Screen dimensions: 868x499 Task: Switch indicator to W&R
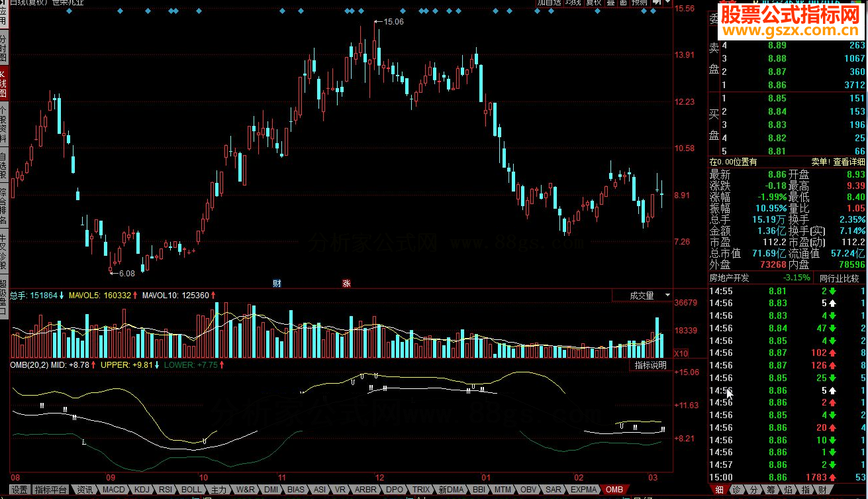point(246,490)
